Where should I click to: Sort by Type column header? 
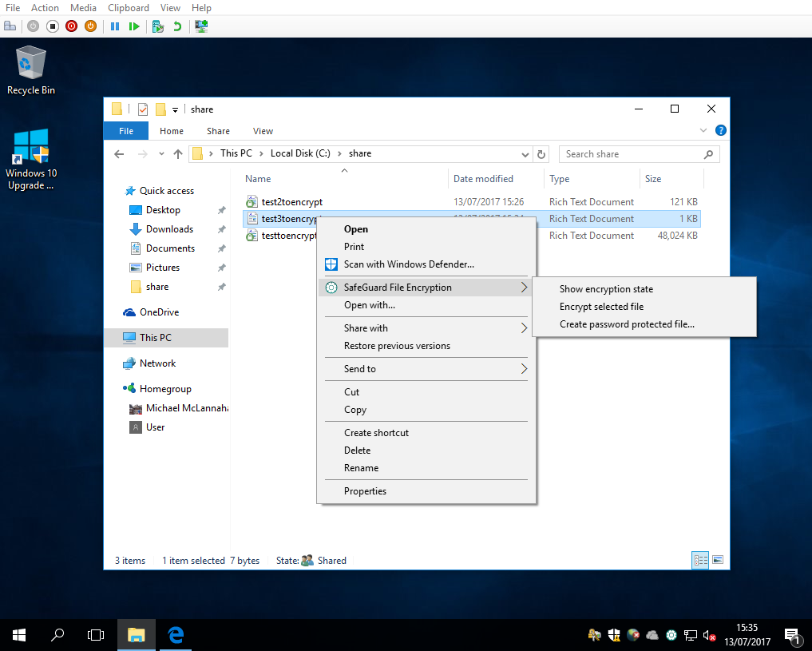point(592,179)
